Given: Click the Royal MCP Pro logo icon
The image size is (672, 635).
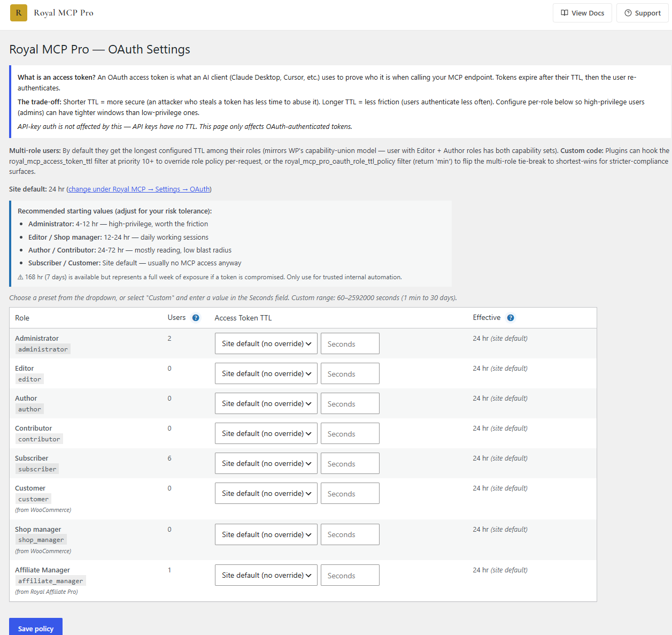Looking at the screenshot, I should pos(19,13).
